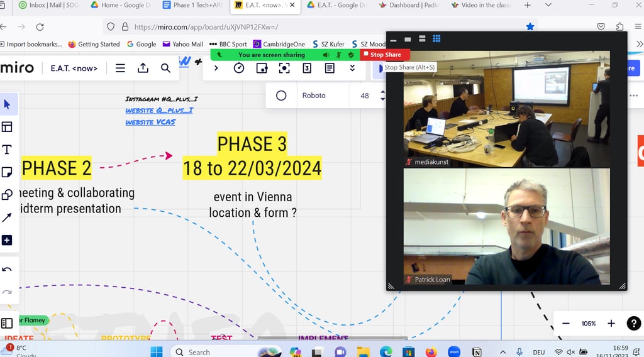The width and height of the screenshot is (644, 357).
Task: Switch to the Home - Google Drive tab
Action: (121, 5)
